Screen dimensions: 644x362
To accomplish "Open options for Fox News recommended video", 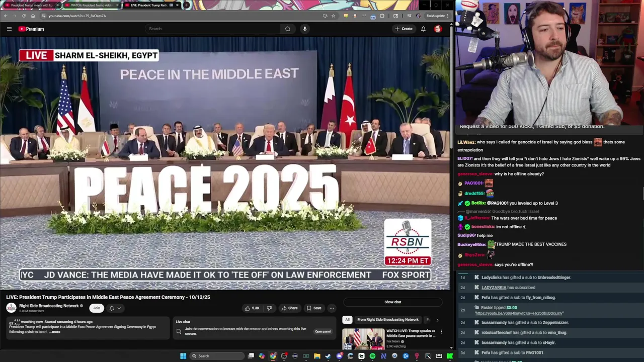I will click(x=441, y=332).
